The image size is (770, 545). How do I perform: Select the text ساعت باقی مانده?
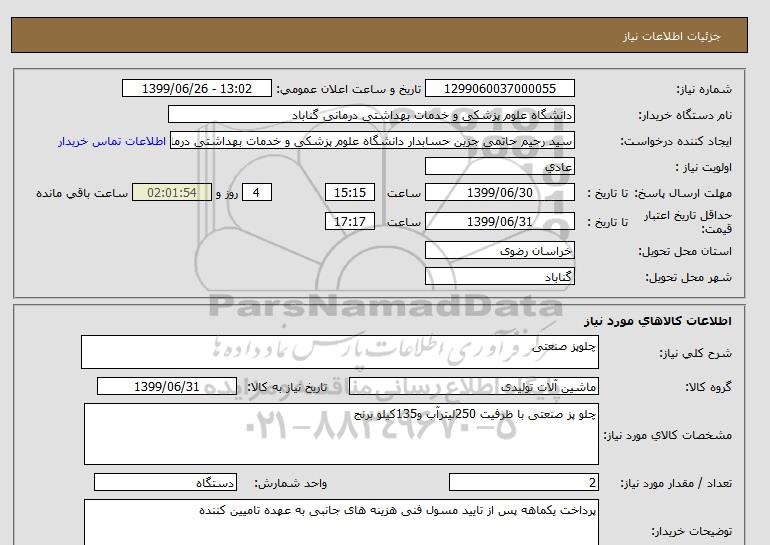(82, 193)
